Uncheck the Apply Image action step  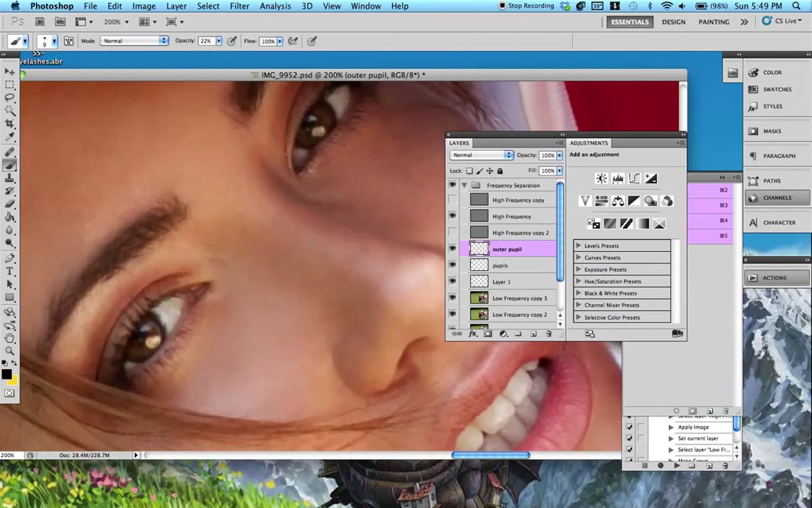pos(630,427)
